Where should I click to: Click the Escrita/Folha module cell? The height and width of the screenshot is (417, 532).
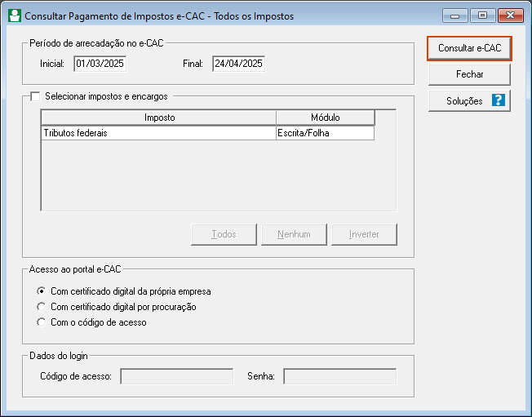tap(325, 133)
